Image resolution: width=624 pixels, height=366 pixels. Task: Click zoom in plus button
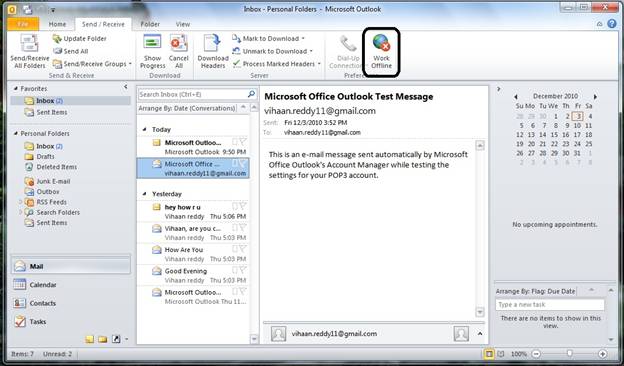[603, 354]
